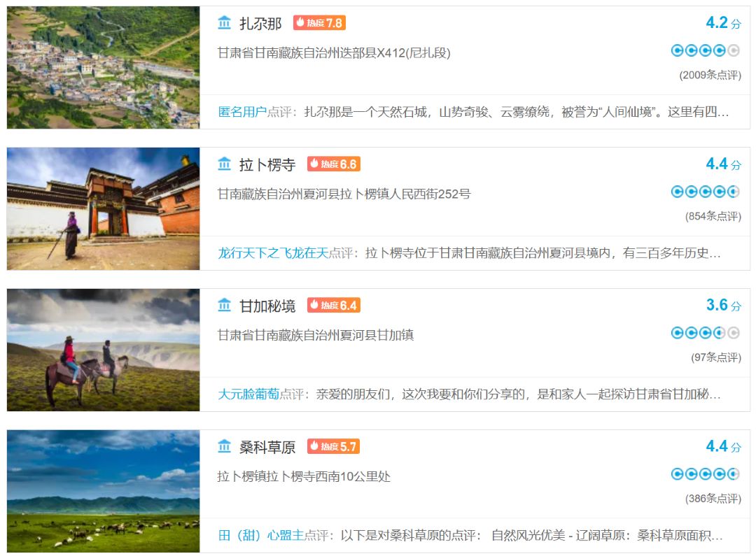Click the address 甘肃省甘南藏族自治州迭部县X412(尼扎段)
This screenshot has width=756, height=556.
(334, 53)
